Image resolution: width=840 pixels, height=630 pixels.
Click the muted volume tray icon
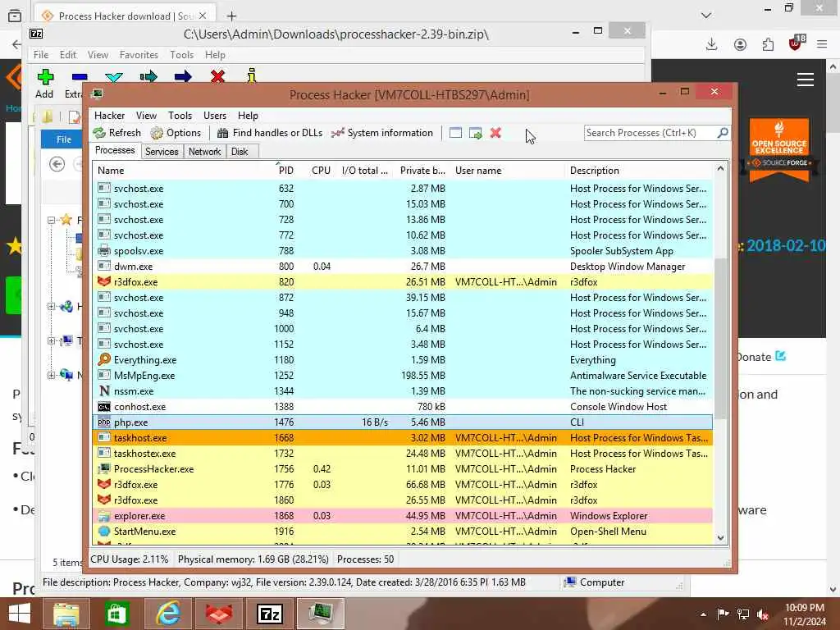[763, 614]
